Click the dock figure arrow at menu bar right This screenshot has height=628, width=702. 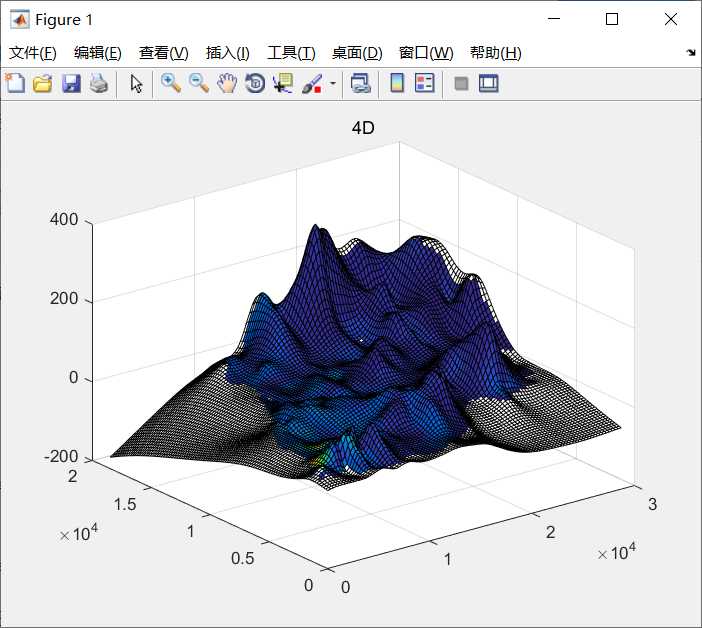(691, 53)
